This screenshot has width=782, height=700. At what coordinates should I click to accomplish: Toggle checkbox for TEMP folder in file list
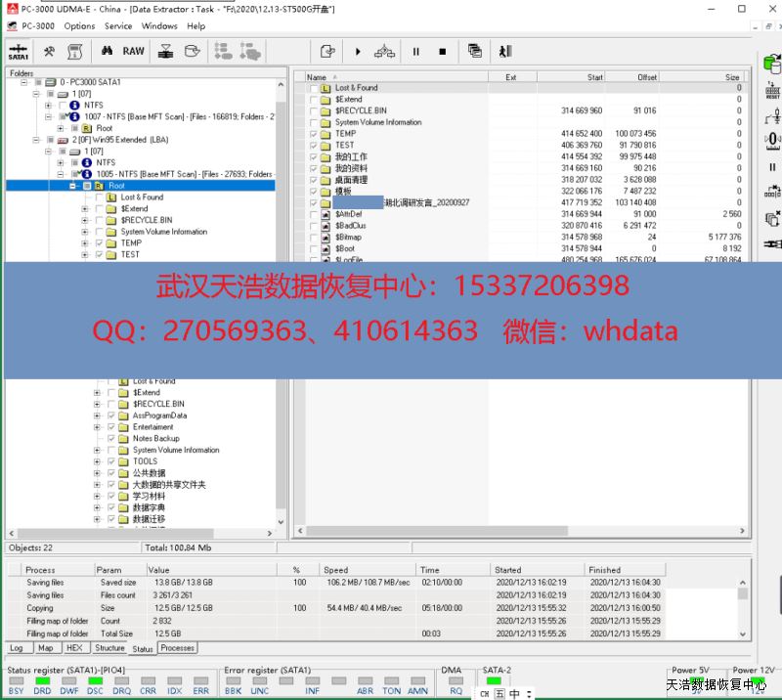(314, 134)
